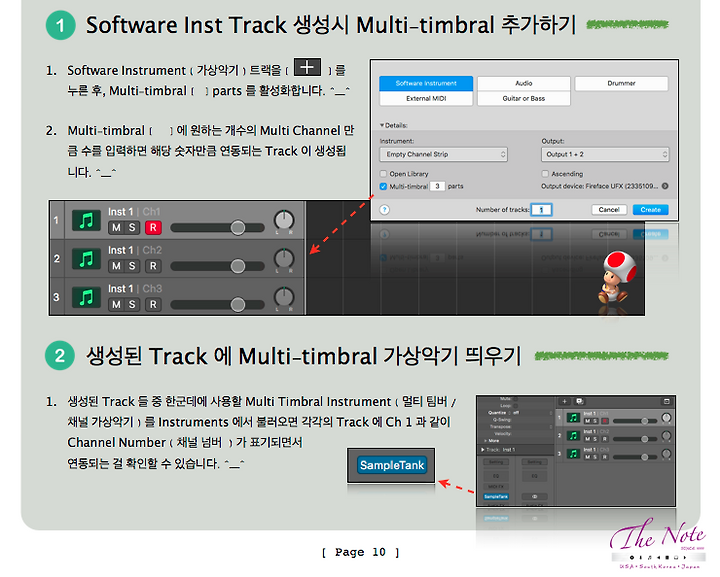Enable the Open Library checkbox

click(383, 174)
